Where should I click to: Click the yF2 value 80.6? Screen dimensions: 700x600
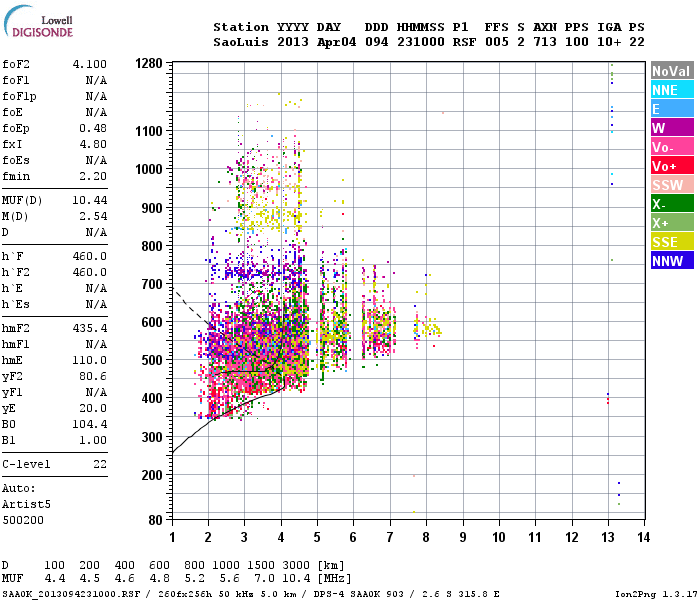(x=93, y=376)
